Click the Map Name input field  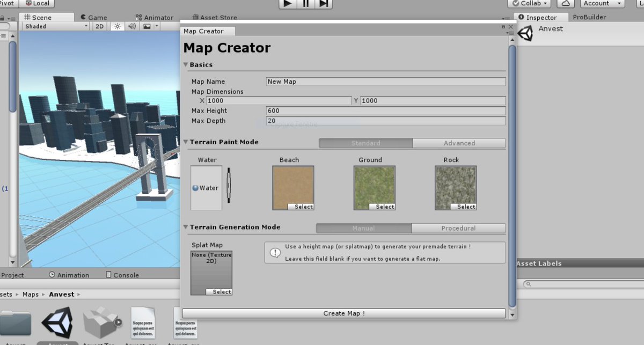(386, 82)
